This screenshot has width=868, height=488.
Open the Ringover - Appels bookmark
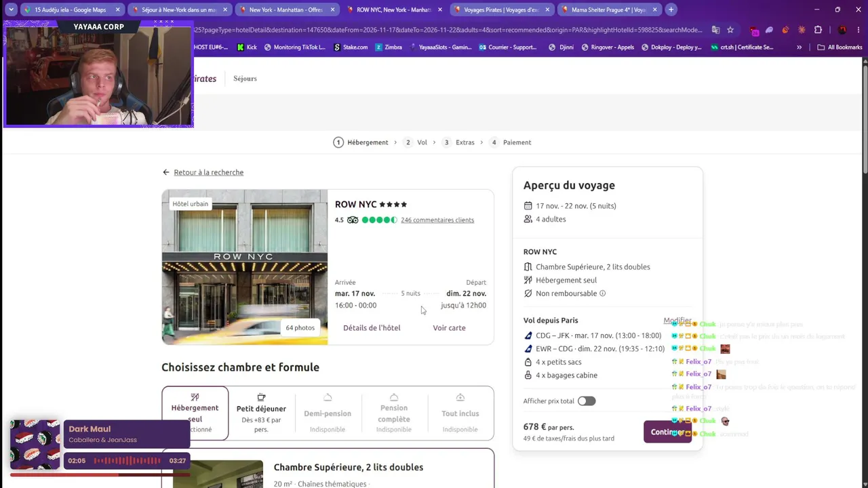[608, 47]
